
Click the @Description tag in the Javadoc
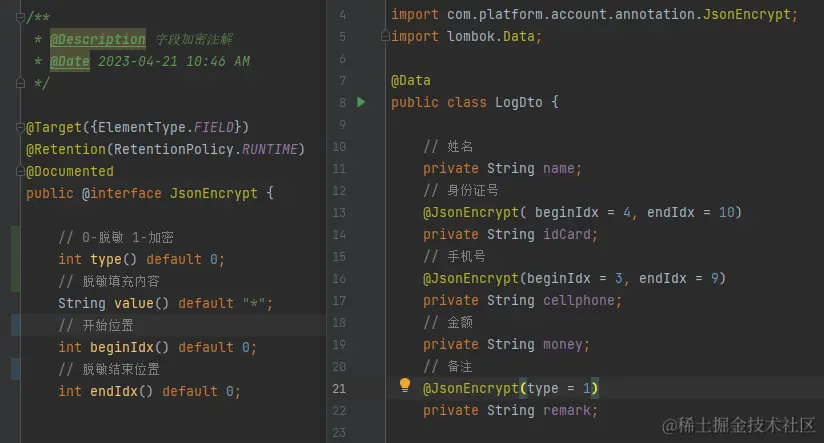pos(98,39)
